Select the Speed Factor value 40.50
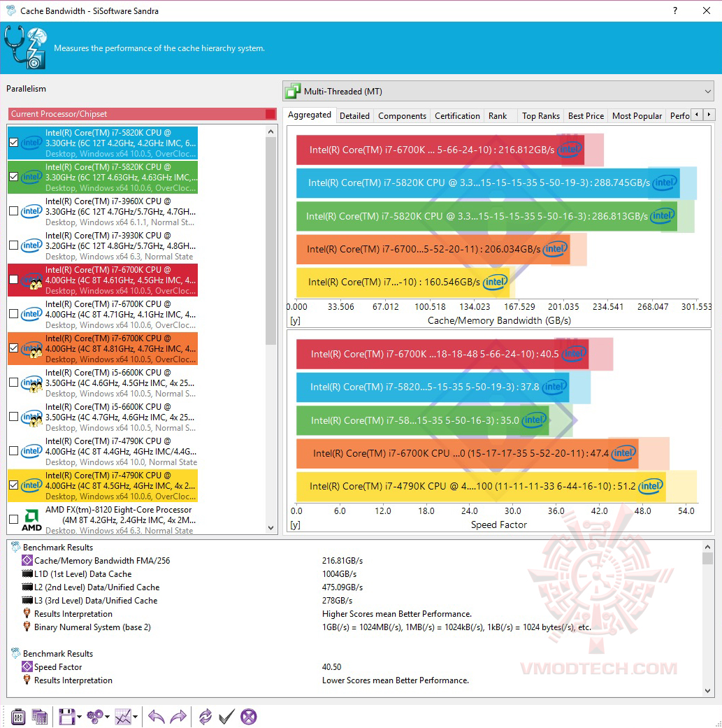722x728 pixels. point(331,666)
